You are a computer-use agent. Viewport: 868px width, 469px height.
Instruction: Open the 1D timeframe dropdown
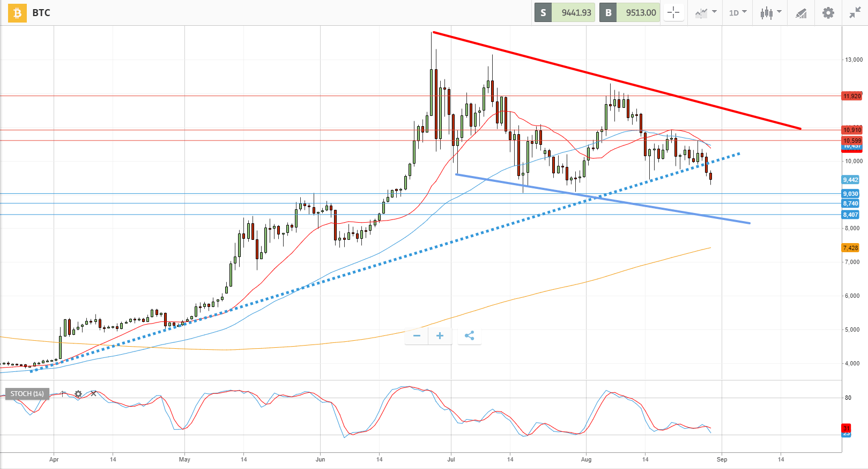coord(738,12)
